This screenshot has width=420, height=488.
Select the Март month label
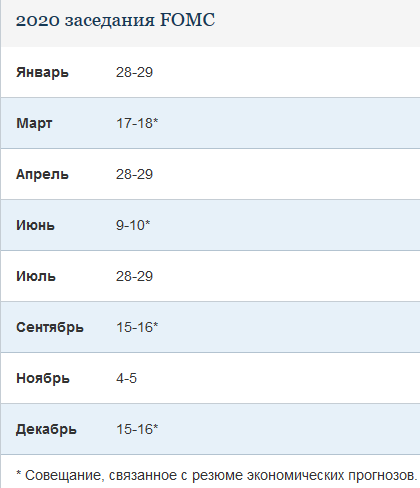click(x=34, y=123)
